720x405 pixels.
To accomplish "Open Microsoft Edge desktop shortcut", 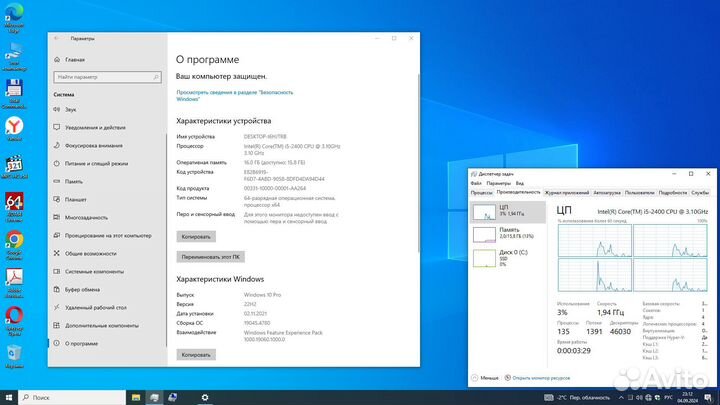I will pyautogui.click(x=14, y=17).
